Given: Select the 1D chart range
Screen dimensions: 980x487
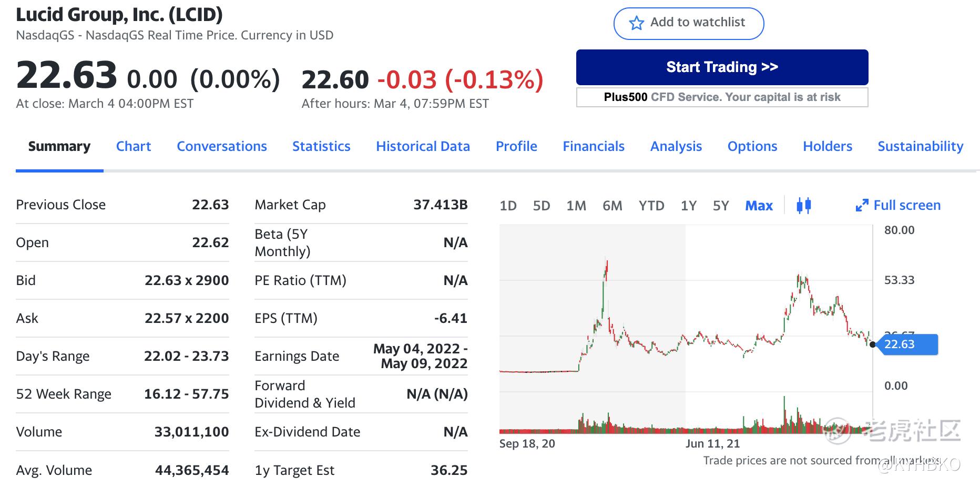Looking at the screenshot, I should pyautogui.click(x=508, y=206).
